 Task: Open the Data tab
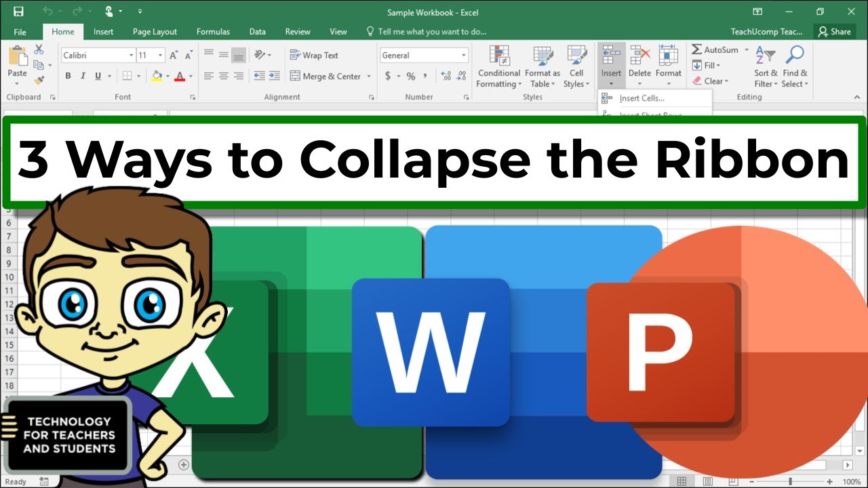point(257,32)
